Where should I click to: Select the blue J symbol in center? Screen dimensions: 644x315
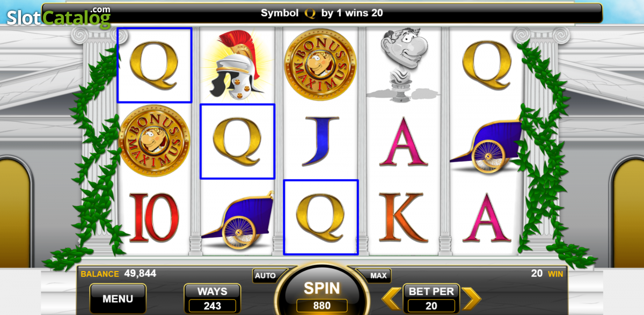[320, 142]
